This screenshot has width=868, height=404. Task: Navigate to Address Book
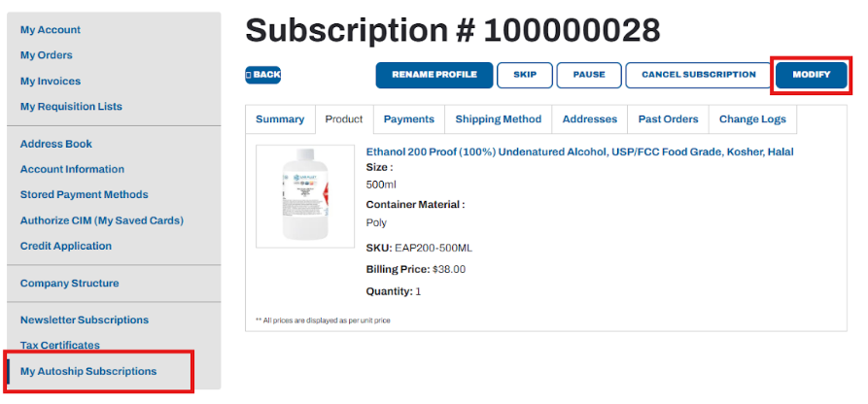56,144
